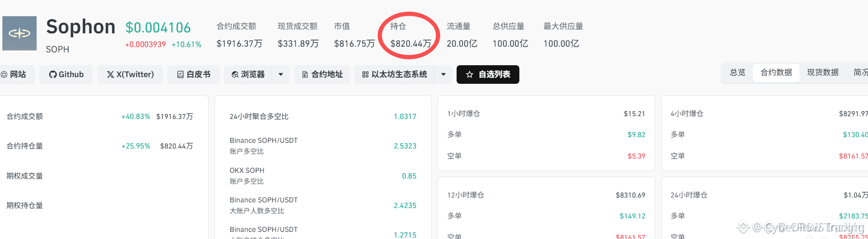Click the 期权持仓量 row label

click(25, 206)
